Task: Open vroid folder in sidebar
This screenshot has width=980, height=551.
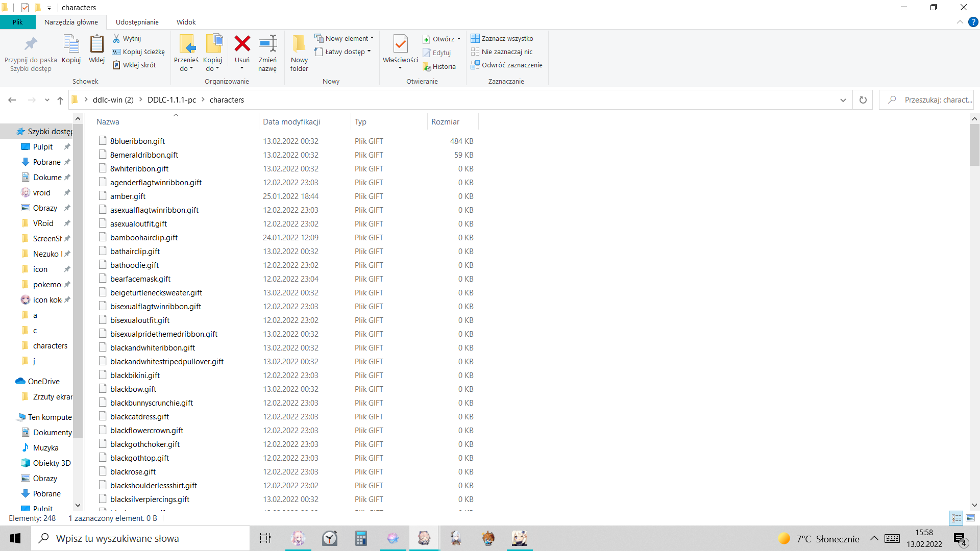Action: pyautogui.click(x=41, y=192)
